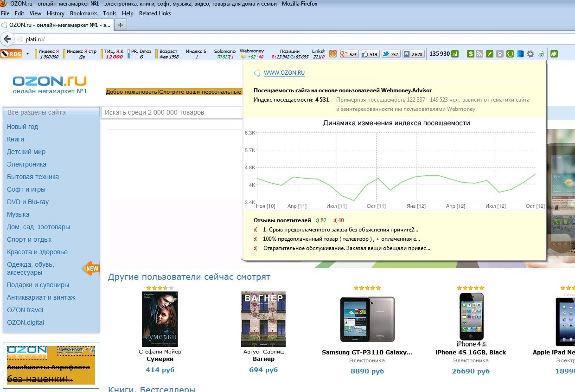Click the Facebook likes counter 519

(x=370, y=54)
